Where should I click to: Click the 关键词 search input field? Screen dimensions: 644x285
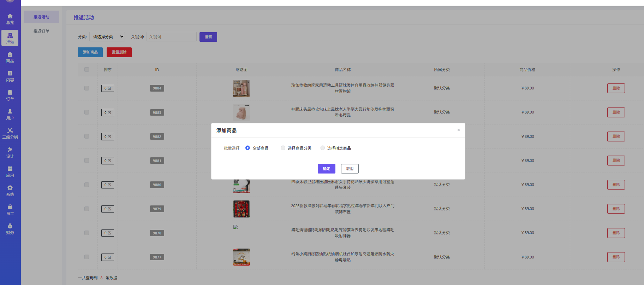click(x=171, y=37)
